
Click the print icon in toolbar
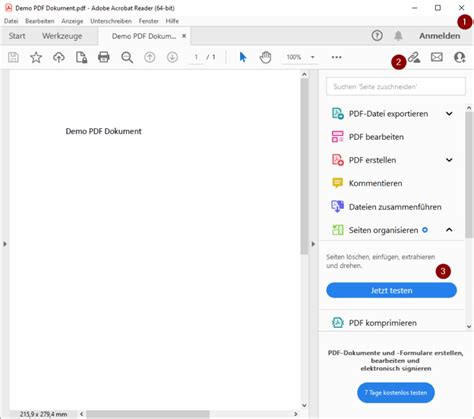click(104, 57)
